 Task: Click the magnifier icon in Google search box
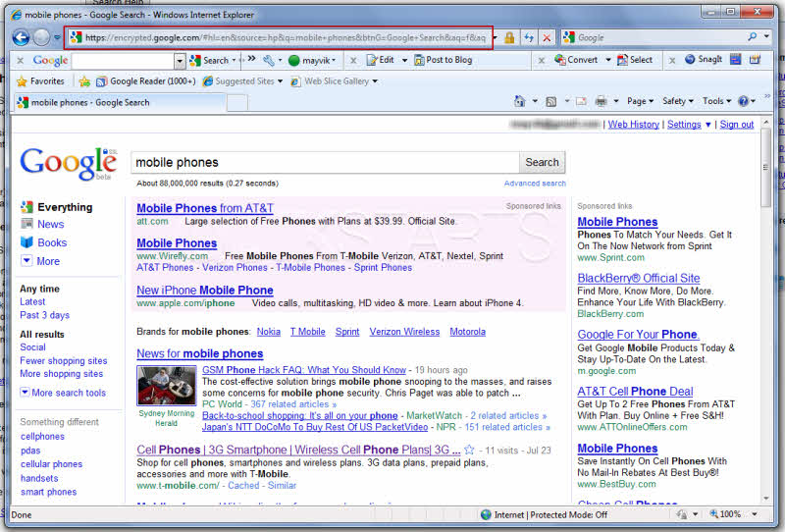[752, 36]
